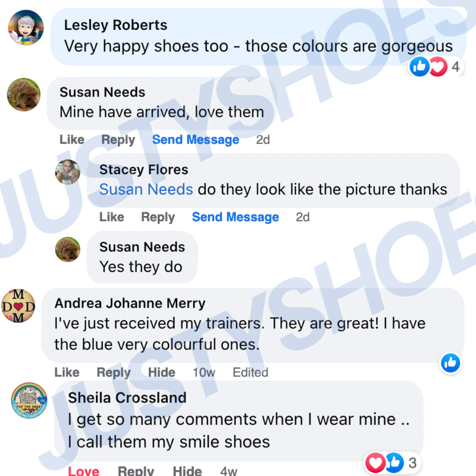Open reactions on Lesley Roberts' comment

tap(435, 67)
